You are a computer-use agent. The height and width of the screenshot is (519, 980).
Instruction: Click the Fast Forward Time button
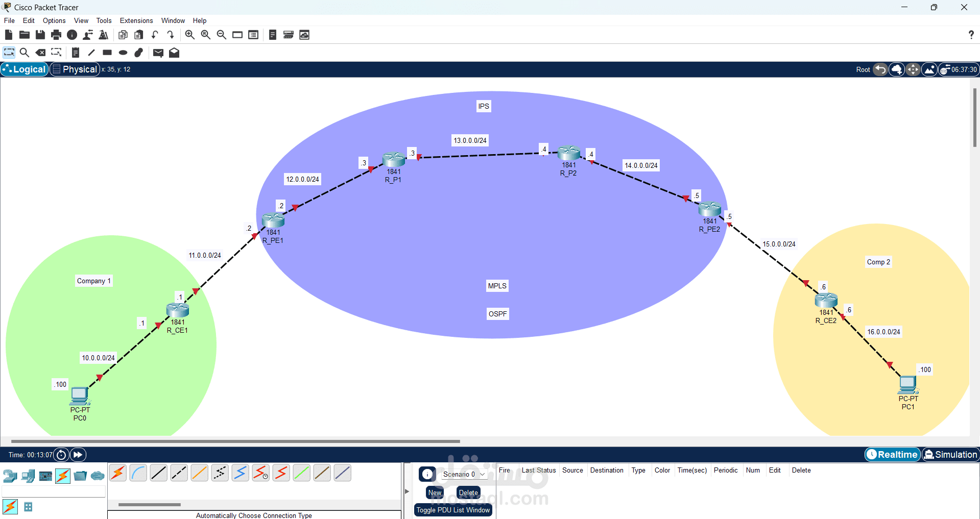[x=78, y=454]
